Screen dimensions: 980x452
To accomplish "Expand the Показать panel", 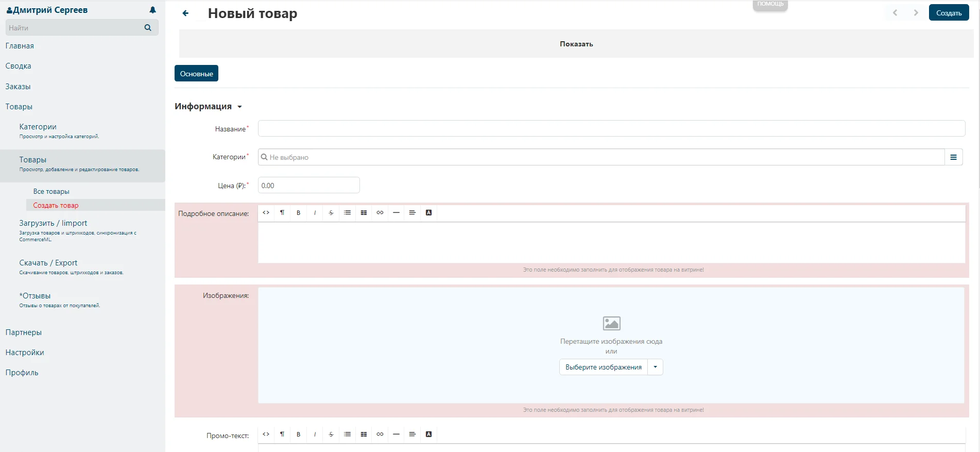I will click(576, 44).
